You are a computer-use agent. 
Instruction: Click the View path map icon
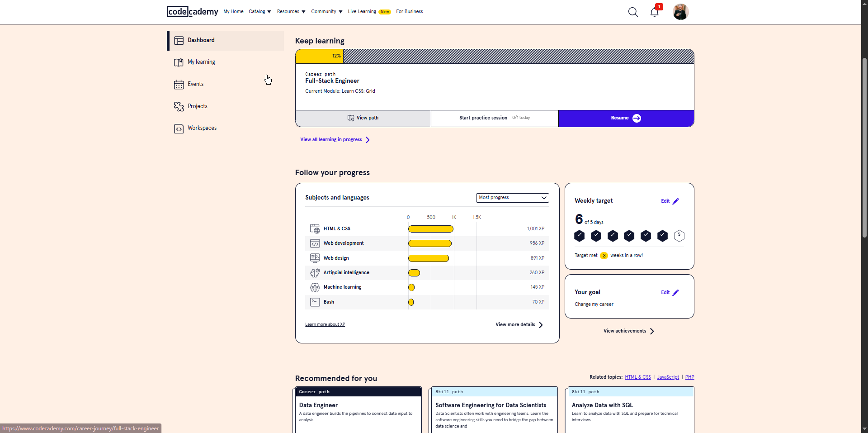[351, 118]
